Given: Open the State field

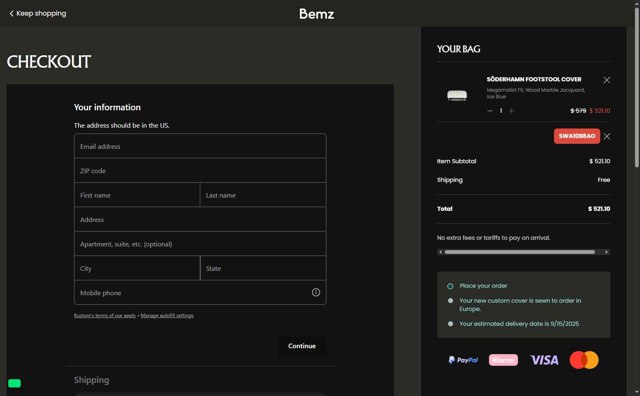Looking at the screenshot, I should [x=263, y=268].
